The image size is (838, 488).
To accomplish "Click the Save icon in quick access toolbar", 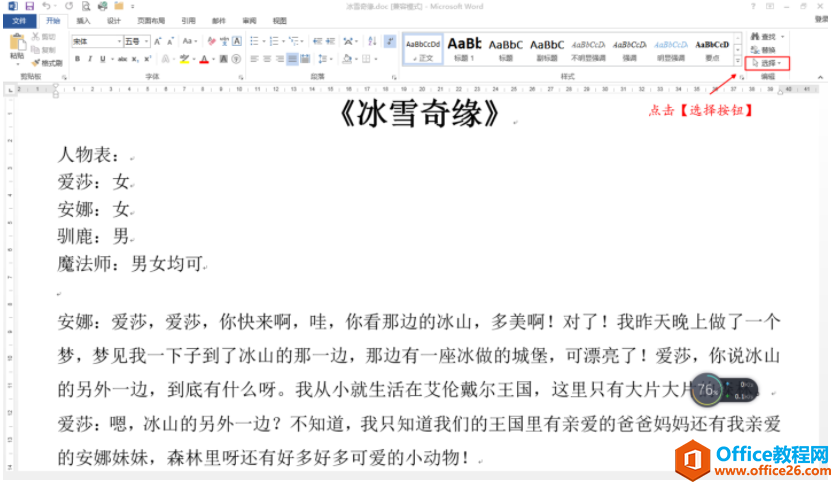I will tap(29, 6).
